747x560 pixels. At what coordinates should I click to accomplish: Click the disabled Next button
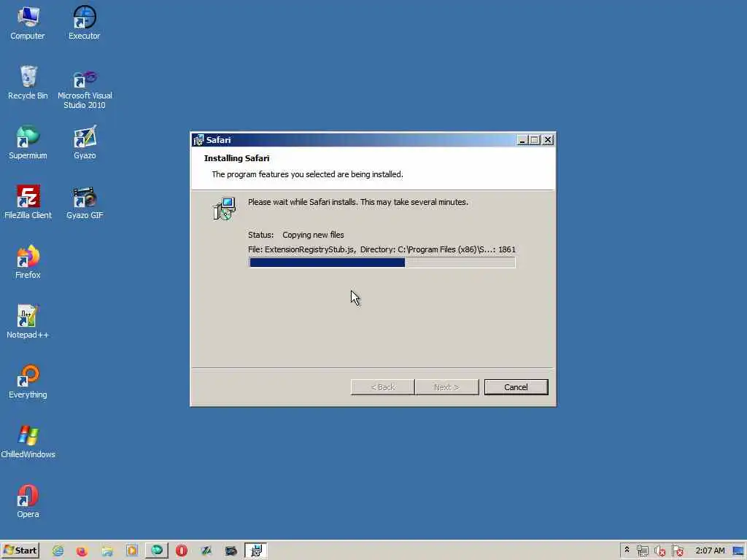click(x=446, y=387)
